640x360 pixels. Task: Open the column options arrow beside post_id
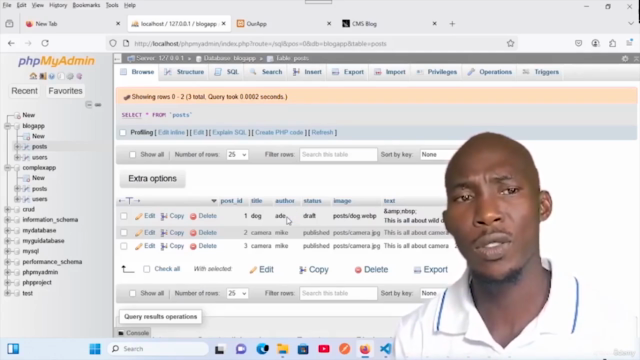(213, 201)
